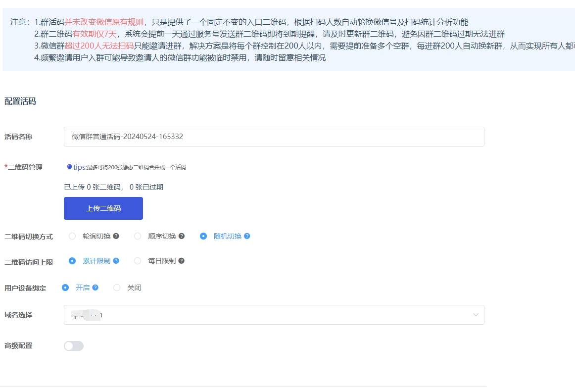Viewport: 575px width, 392px height.
Task: Choose 关闭 for 用户设备绑定
Action: [x=117, y=288]
